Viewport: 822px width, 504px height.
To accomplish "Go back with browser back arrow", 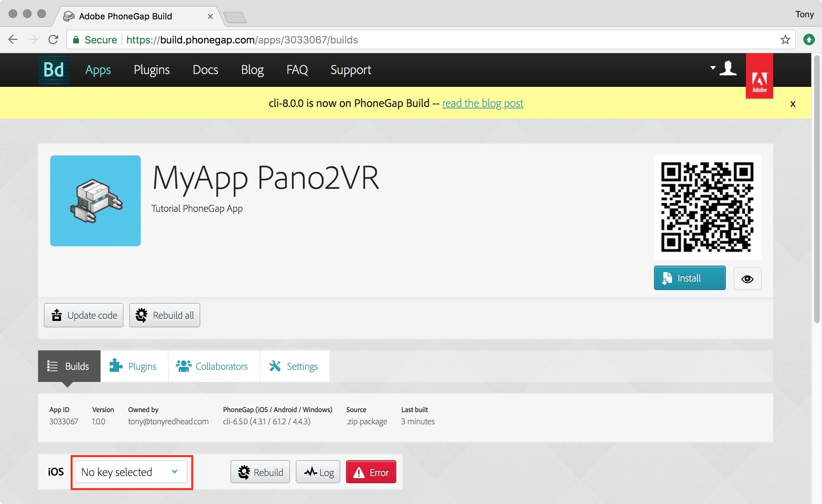I will [x=13, y=39].
